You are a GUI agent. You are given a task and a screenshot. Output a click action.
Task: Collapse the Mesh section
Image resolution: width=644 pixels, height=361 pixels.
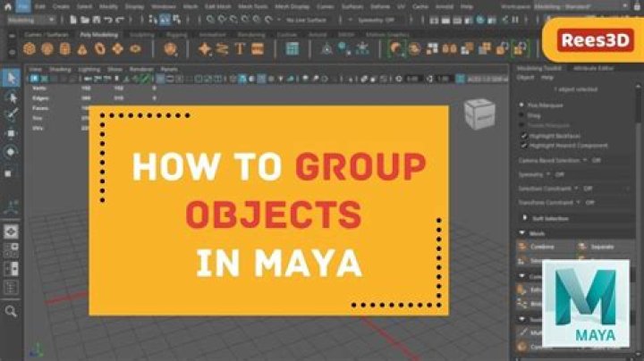pos(522,233)
